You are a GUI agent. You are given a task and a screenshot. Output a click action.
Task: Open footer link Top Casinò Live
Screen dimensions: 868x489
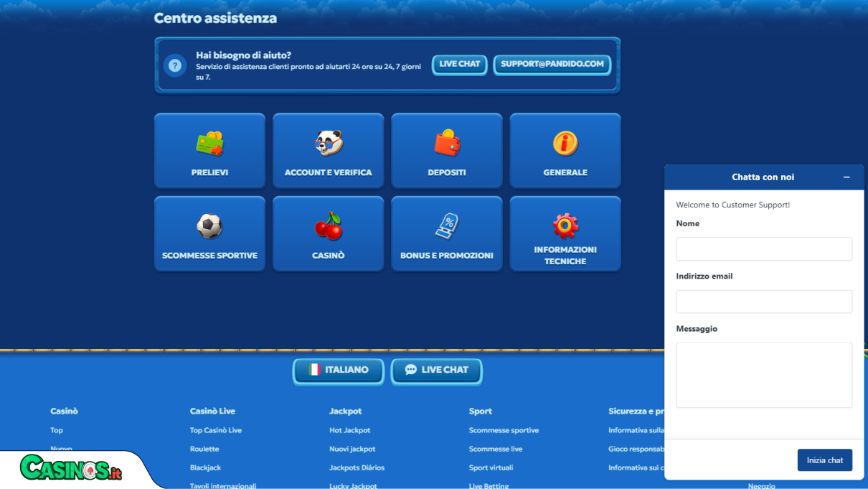(x=216, y=430)
